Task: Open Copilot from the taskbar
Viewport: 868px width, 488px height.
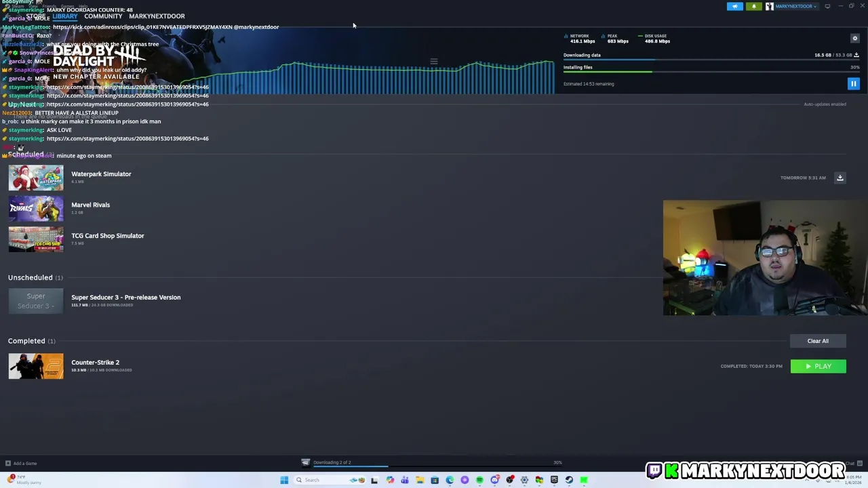Action: tap(390, 480)
